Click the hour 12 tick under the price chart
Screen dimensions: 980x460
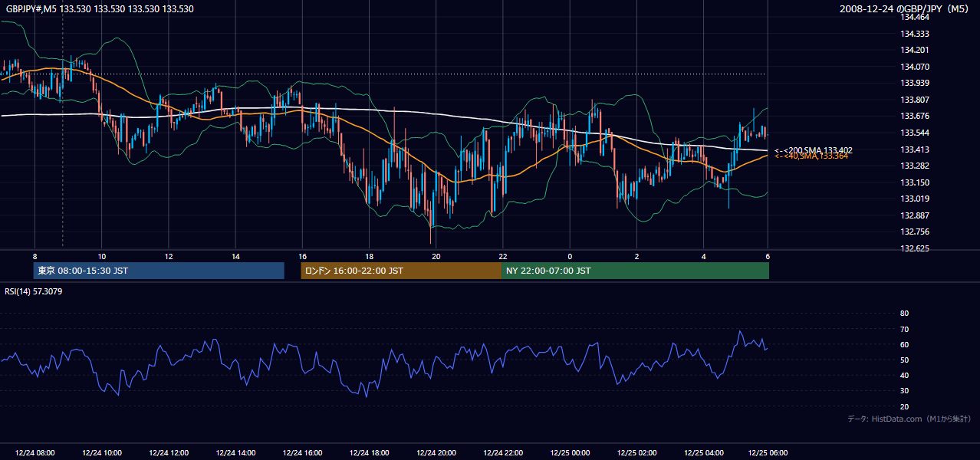[x=169, y=256]
